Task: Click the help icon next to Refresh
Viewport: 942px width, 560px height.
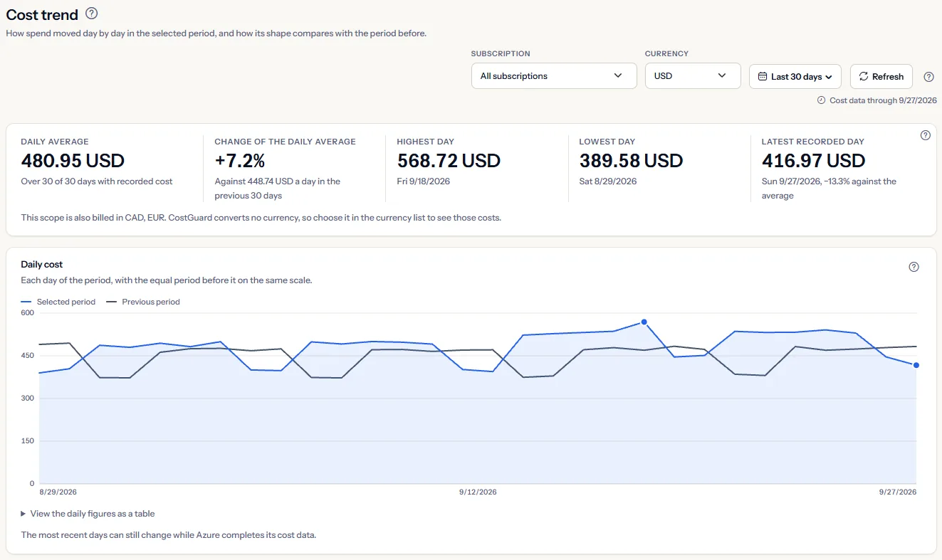Action: [x=928, y=77]
